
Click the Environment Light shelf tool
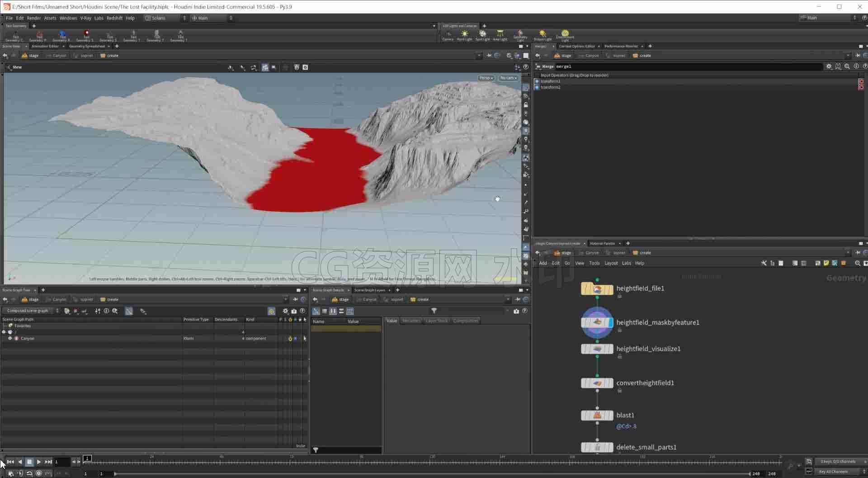[x=565, y=35]
